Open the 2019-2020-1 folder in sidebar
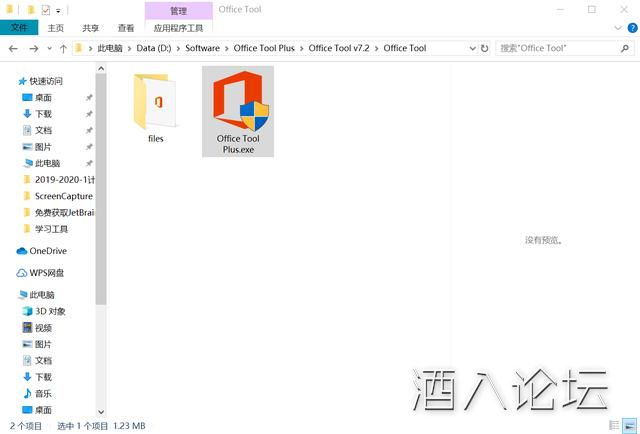This screenshot has height=434, width=640. click(64, 180)
